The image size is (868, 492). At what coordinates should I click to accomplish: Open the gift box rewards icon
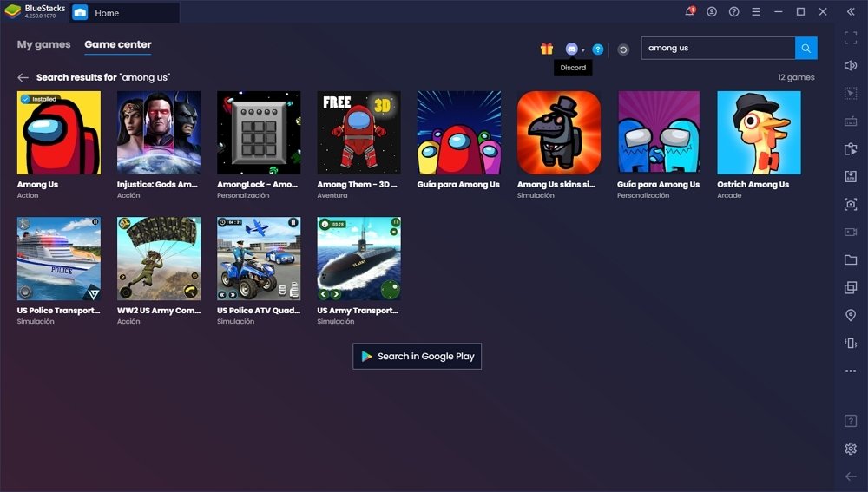coord(547,49)
